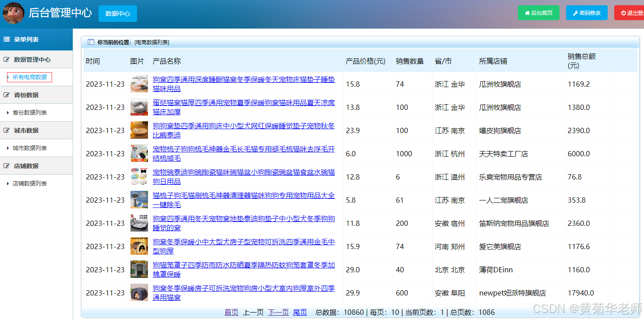Viewport: 644px width, 320px height.
Task: Click edit icon beside 数据管理中心
Action: pos(7,60)
